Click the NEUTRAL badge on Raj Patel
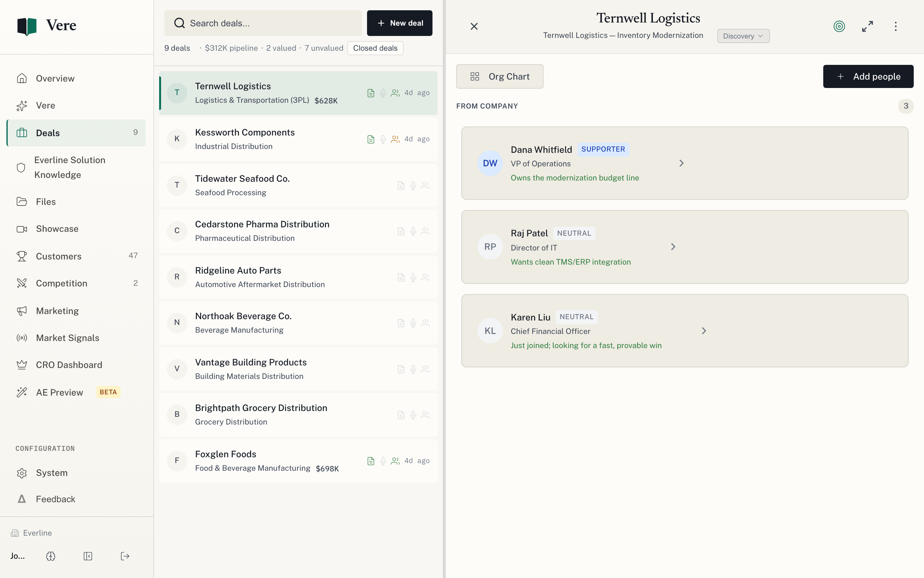 coord(574,233)
